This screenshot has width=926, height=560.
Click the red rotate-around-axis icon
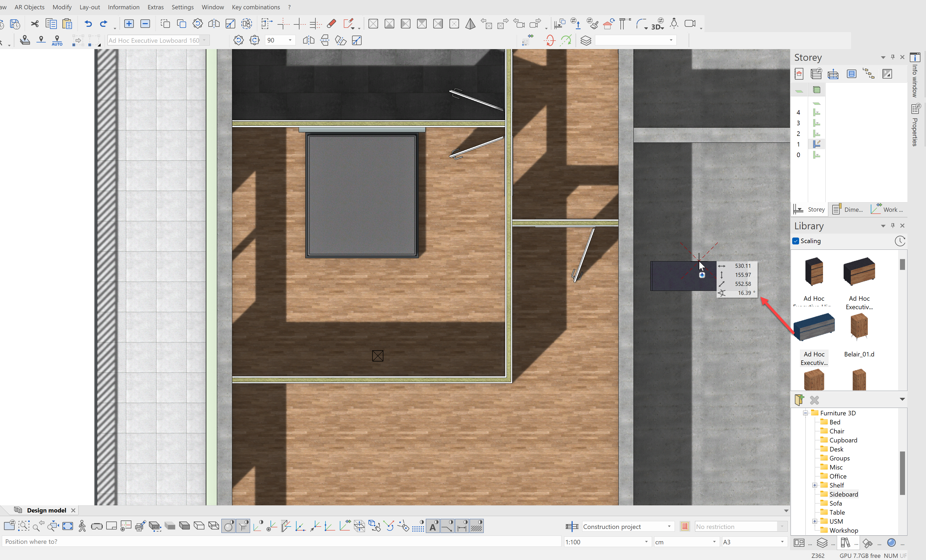pyautogui.click(x=550, y=41)
